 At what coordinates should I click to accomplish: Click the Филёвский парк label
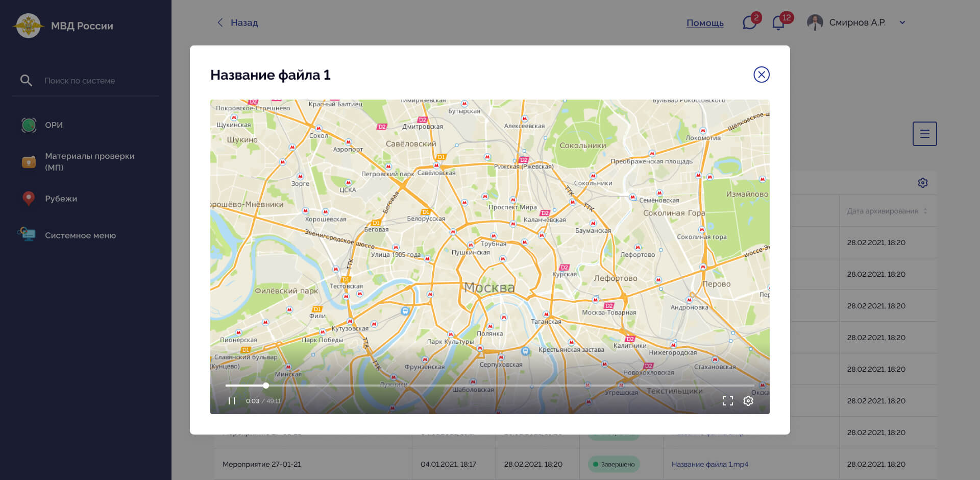click(x=286, y=291)
